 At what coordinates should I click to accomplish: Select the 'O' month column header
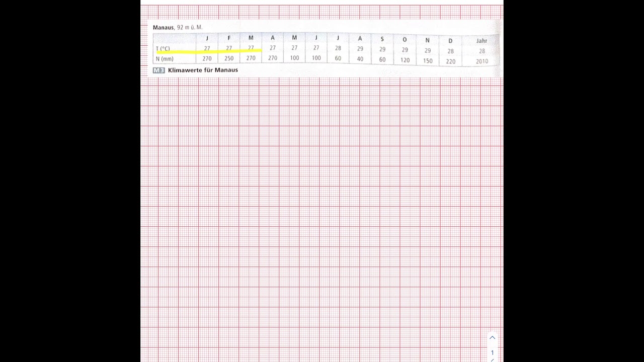point(405,40)
